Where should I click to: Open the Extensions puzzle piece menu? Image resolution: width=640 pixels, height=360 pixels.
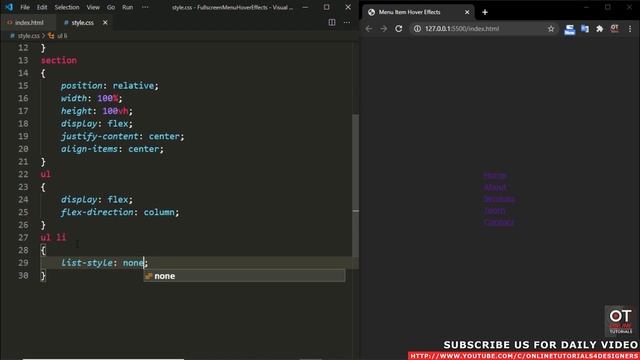[x=600, y=29]
